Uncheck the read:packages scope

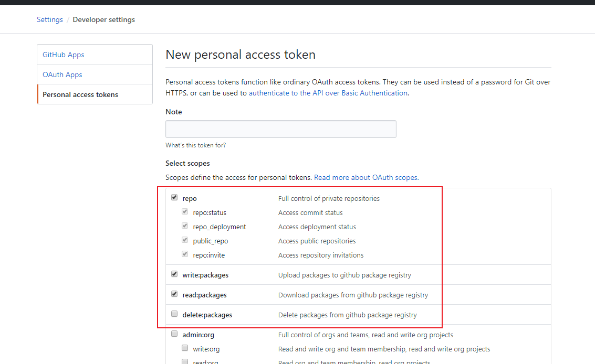coord(174,294)
